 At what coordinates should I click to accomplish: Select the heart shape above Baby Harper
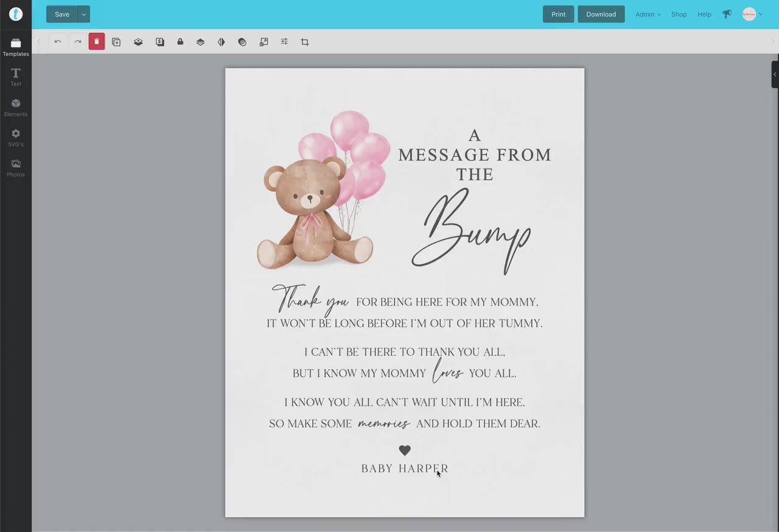pos(405,450)
